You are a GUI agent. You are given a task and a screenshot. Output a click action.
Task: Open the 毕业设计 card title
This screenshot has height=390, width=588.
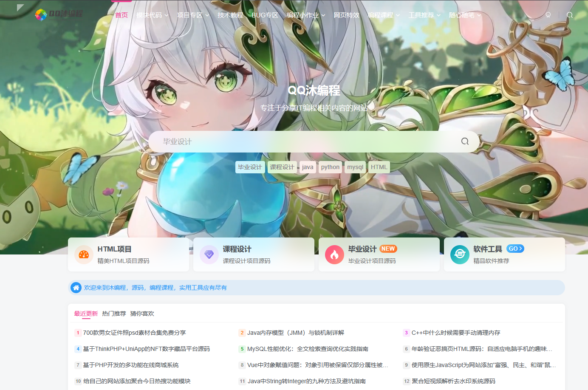click(x=362, y=249)
